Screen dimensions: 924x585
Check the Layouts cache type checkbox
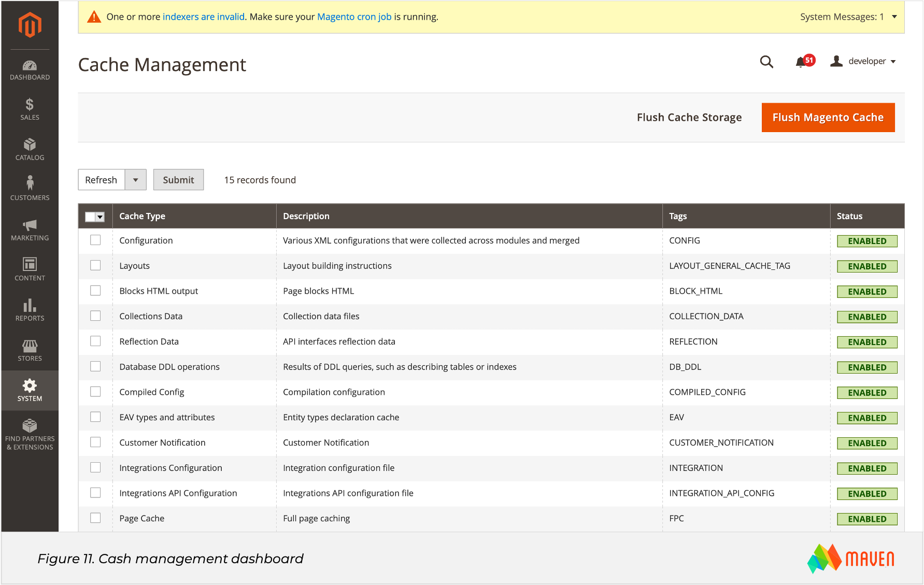click(x=95, y=265)
